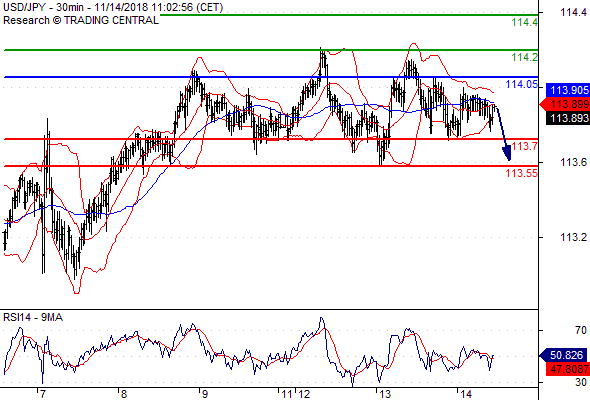Select the 114.2 green resistance label

[525, 57]
